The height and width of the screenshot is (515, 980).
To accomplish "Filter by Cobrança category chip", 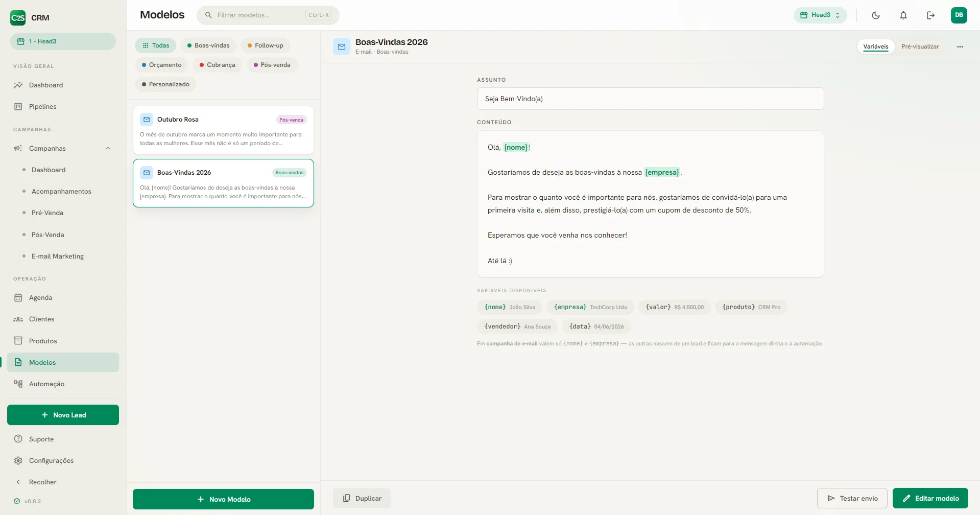I will 218,65.
